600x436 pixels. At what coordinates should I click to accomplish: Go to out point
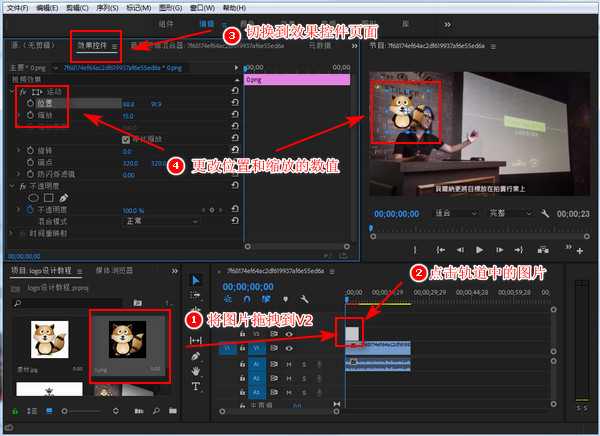coord(519,250)
